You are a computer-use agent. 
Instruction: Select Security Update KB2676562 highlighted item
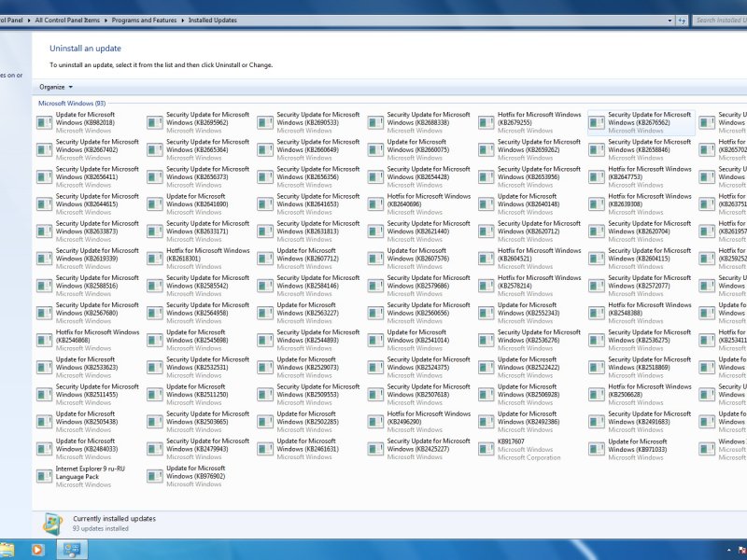coord(641,123)
